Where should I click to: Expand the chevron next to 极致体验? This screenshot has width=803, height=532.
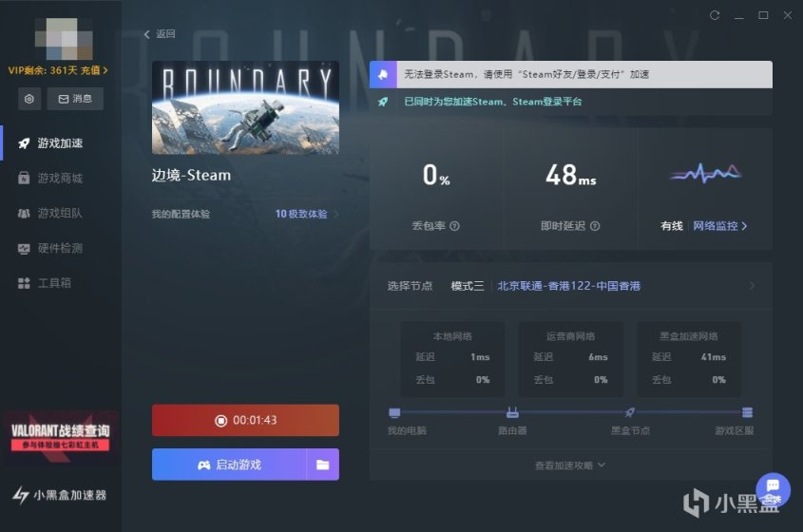point(336,214)
